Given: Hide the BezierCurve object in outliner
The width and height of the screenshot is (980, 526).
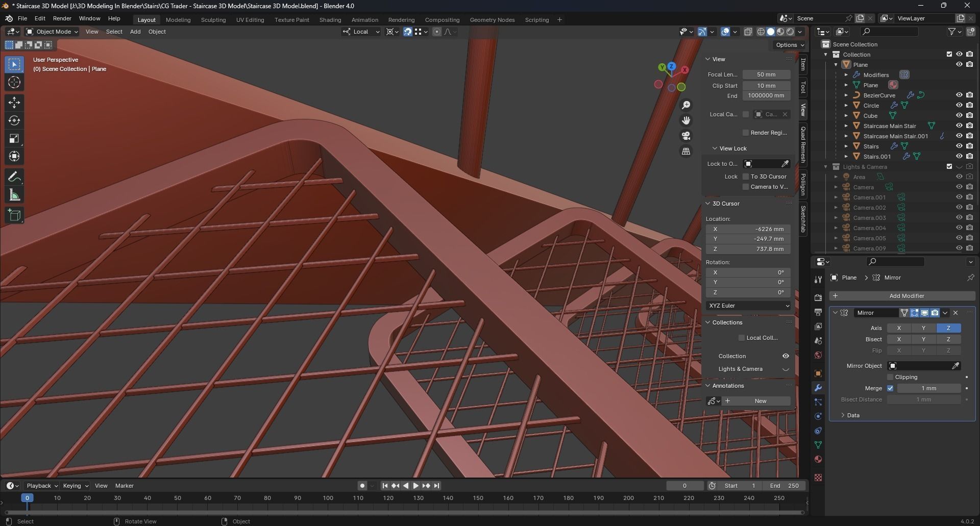Looking at the screenshot, I should pyautogui.click(x=959, y=95).
